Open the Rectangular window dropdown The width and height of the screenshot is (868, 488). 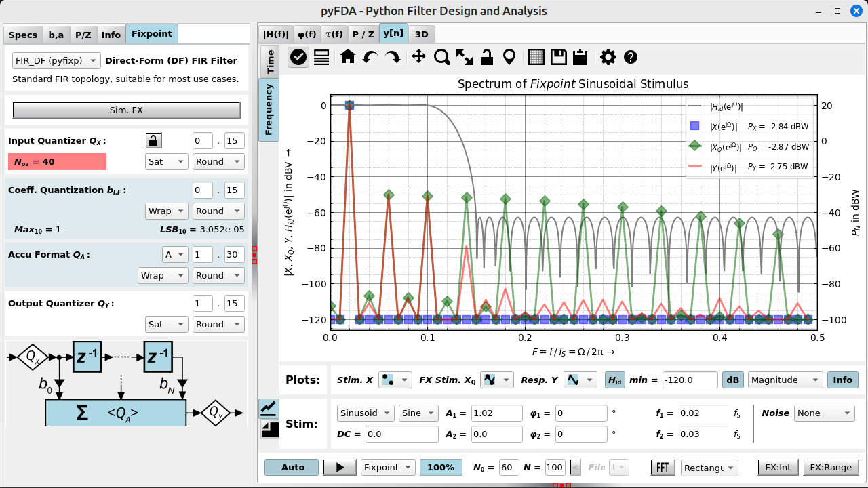[x=710, y=468]
